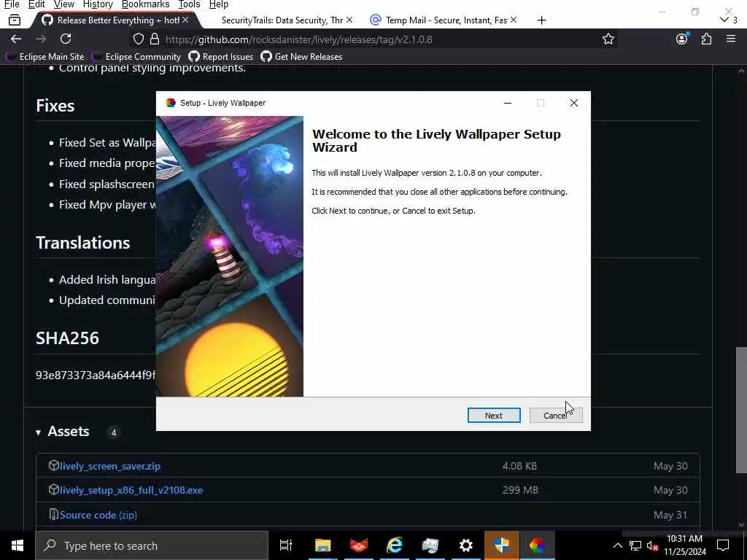
Task: Download lively_setup_x86_full_v2108.exe
Action: [131, 490]
